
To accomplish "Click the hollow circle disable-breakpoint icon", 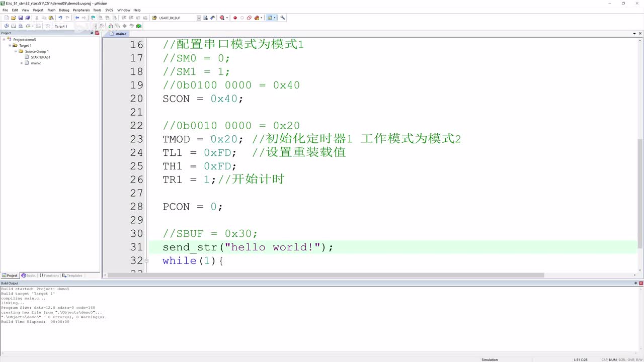I will pyautogui.click(x=242, y=18).
